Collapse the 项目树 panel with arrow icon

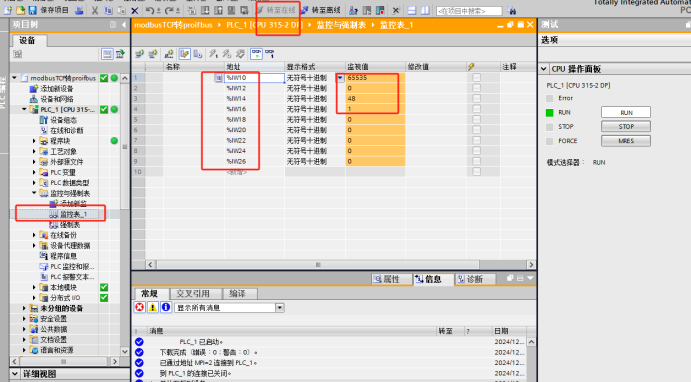[x=123, y=25]
